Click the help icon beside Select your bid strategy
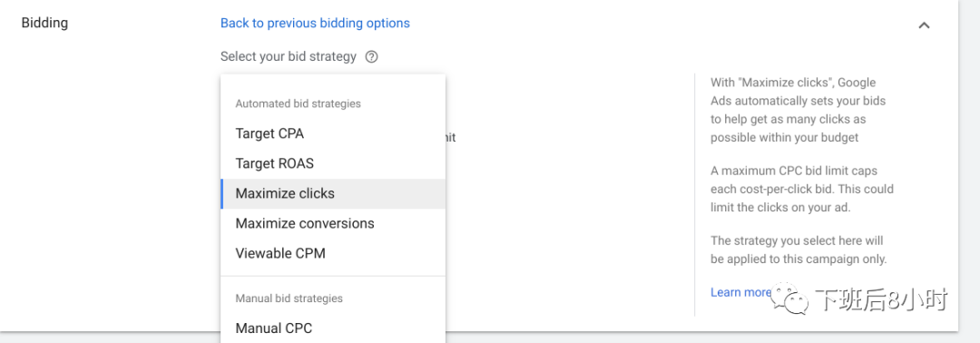Image resolution: width=980 pixels, height=343 pixels. 371,57
